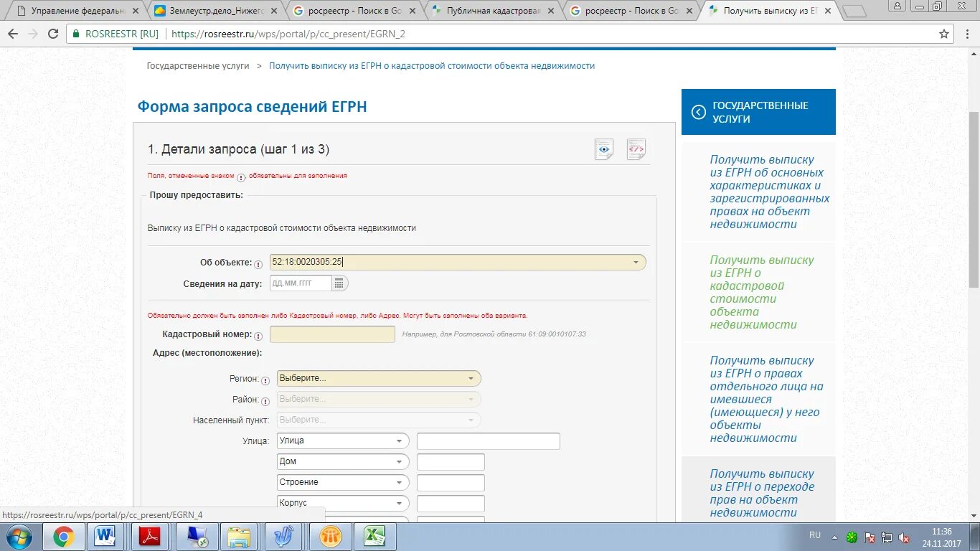
Task: Click required-field mark next to Кадастровый номер
Action: (x=258, y=336)
